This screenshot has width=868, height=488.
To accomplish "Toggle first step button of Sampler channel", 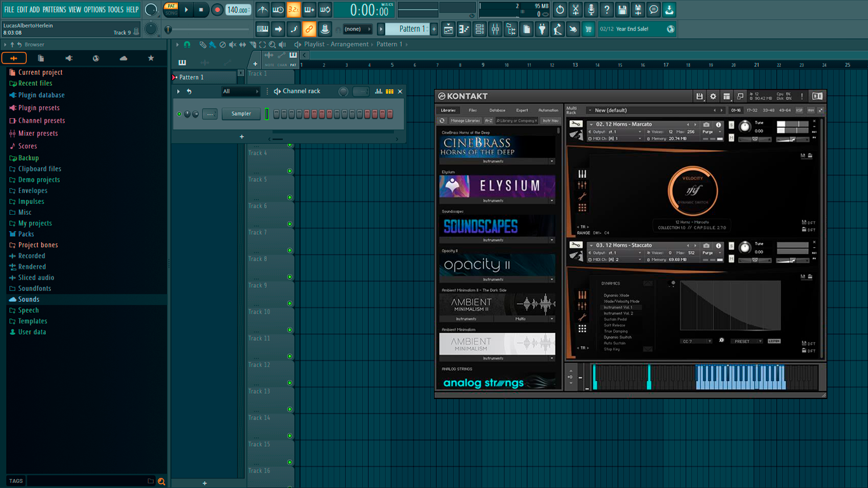I will click(276, 114).
